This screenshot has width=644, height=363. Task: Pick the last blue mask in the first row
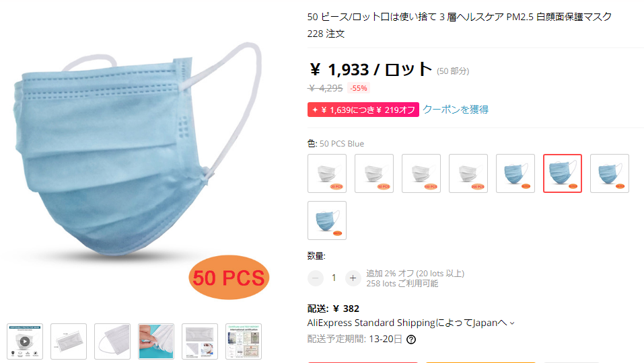click(x=610, y=173)
